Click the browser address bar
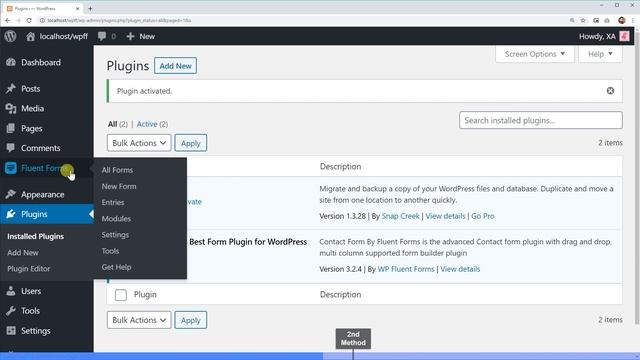 coord(302,20)
